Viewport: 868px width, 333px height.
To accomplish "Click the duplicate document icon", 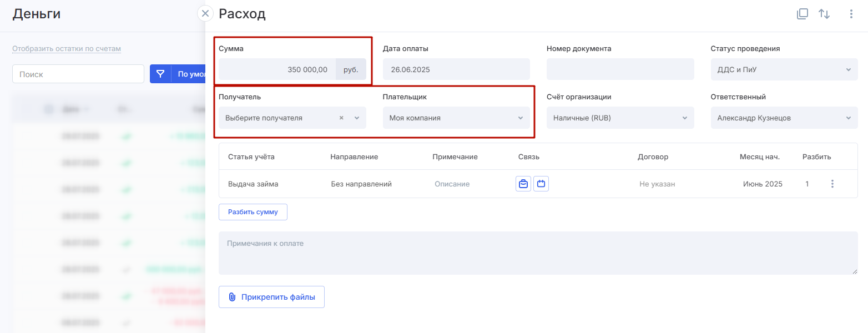I will (x=802, y=14).
